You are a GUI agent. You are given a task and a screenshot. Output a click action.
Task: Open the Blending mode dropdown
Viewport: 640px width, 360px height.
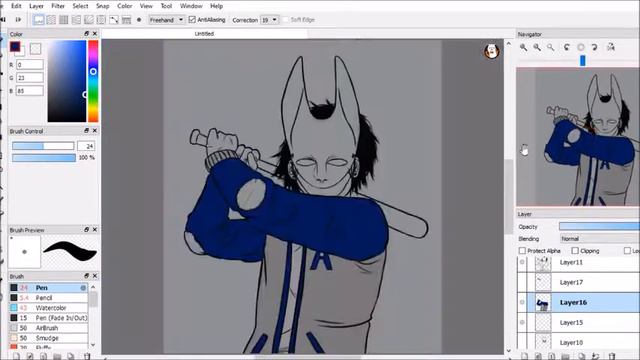599,238
